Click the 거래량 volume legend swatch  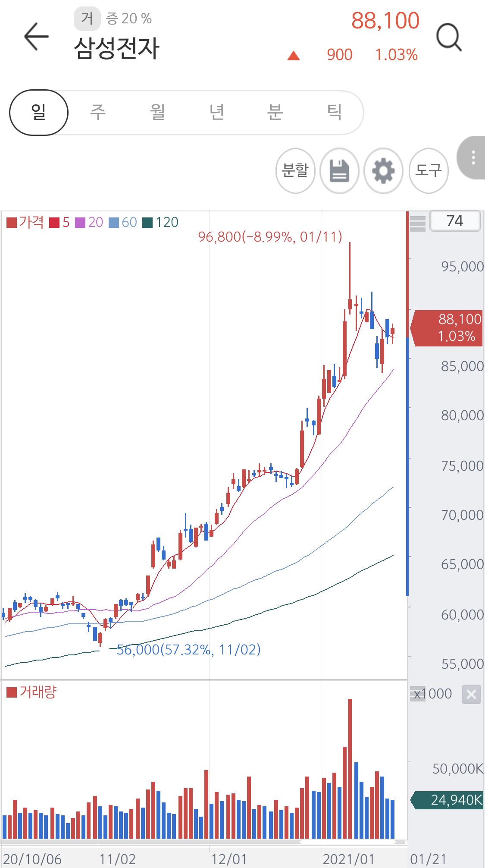[12, 692]
